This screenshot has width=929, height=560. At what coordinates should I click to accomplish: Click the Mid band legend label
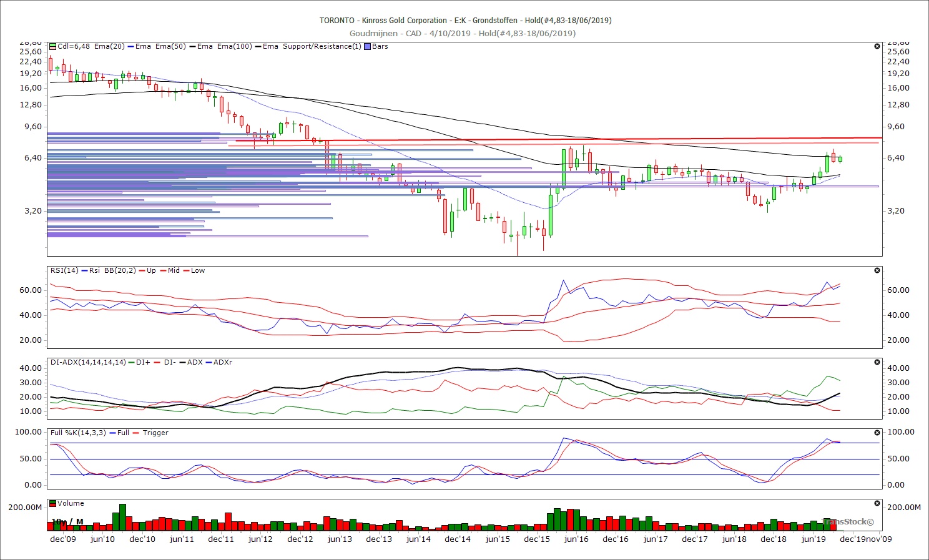(174, 270)
